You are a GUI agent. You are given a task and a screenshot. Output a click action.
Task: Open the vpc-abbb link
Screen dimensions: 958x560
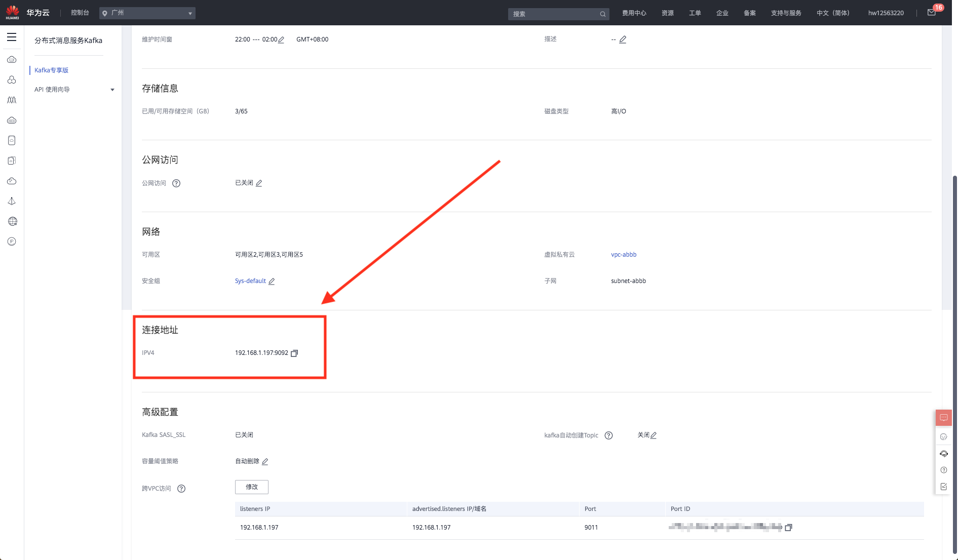624,255
